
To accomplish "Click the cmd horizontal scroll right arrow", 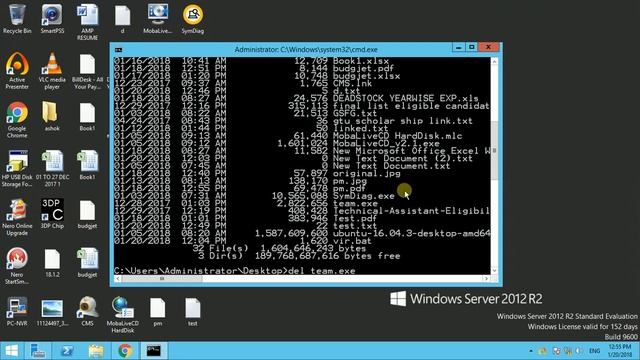I will 486,279.
